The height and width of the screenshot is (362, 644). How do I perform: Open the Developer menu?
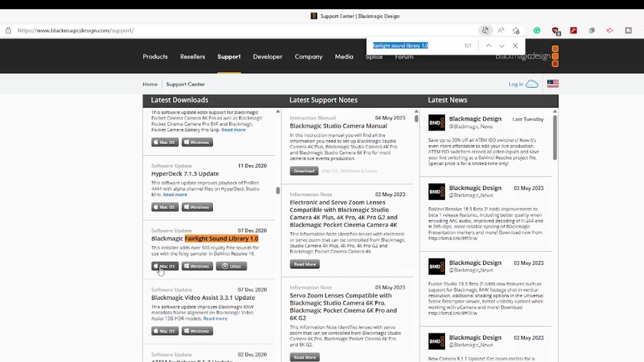coord(267,57)
